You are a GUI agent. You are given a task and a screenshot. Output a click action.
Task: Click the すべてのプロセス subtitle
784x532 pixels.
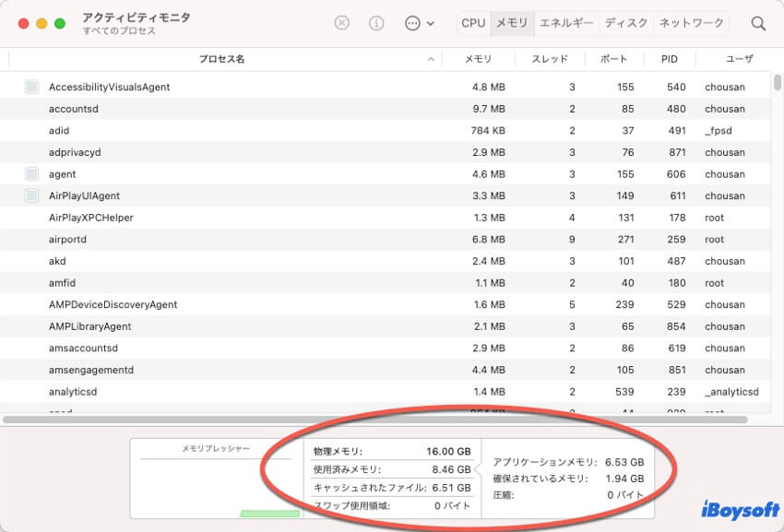pyautogui.click(x=119, y=31)
